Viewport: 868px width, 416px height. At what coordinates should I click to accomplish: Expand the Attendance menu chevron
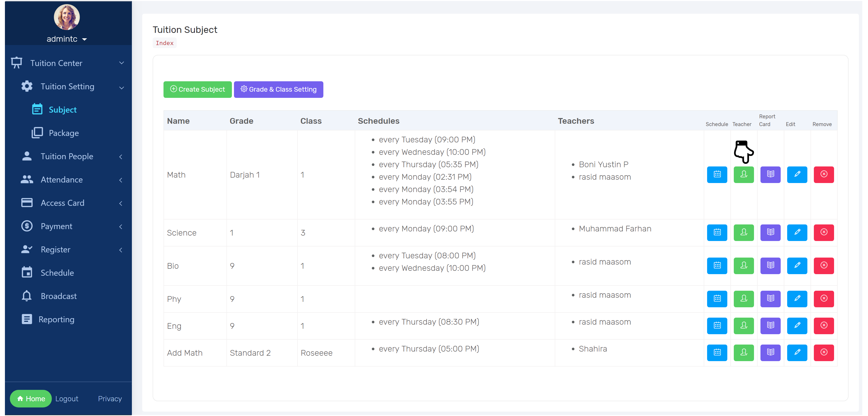point(121,180)
